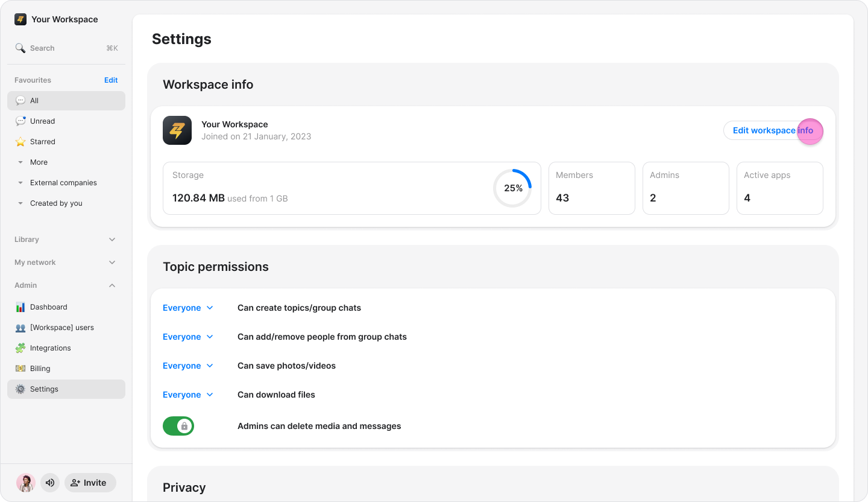Viewport: 868px width, 502px height.
Task: Open Everyone dropdown for create topics permission
Action: [188, 308]
